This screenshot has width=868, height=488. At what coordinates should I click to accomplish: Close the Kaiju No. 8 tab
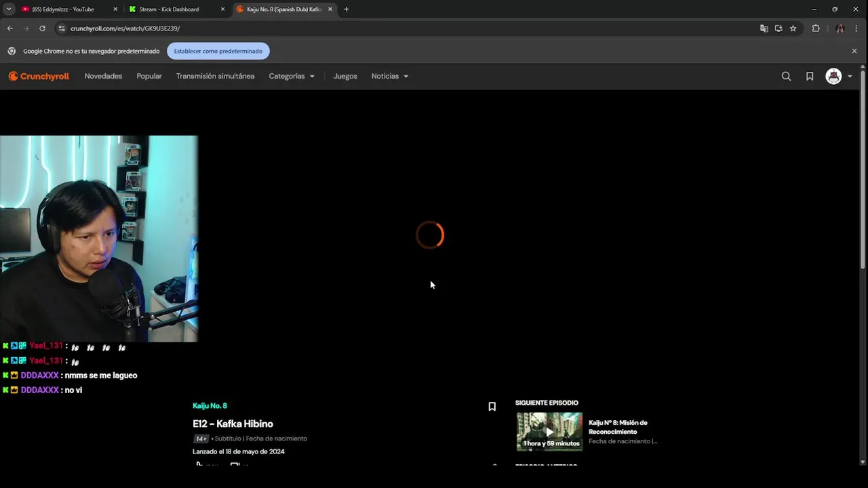click(330, 9)
